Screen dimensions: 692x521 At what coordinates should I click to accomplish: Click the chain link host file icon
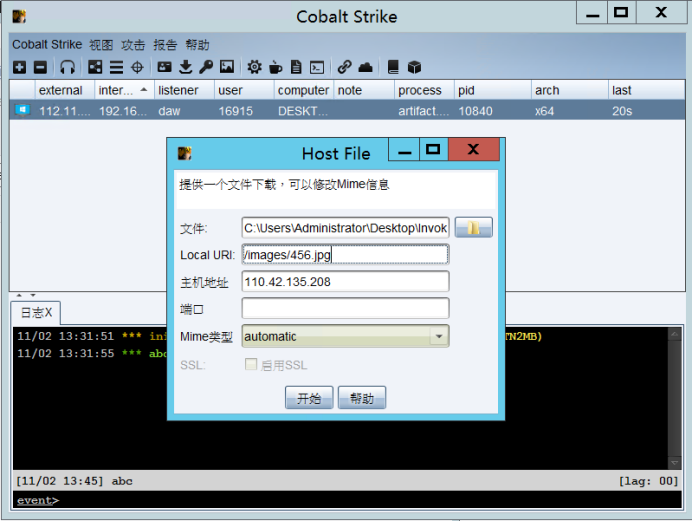pyautogui.click(x=345, y=67)
